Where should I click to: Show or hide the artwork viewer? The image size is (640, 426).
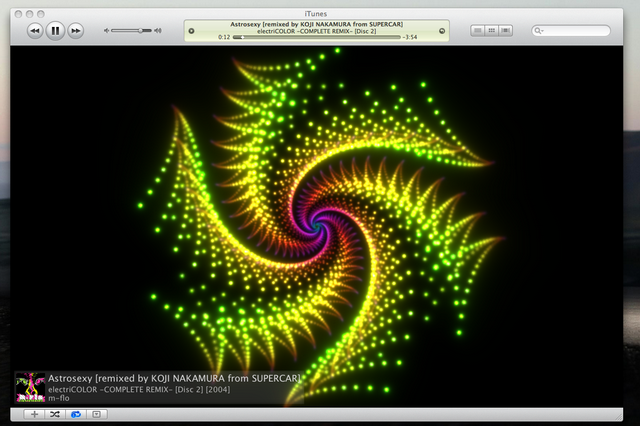(x=96, y=414)
